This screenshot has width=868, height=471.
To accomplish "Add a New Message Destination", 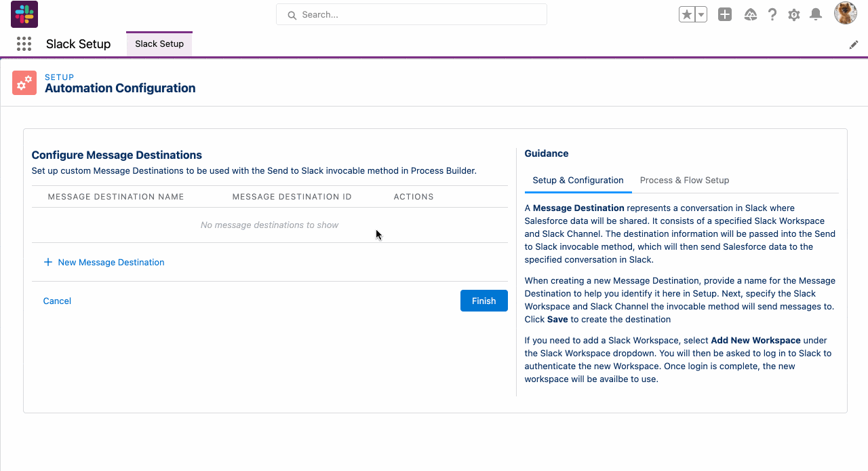I will (104, 263).
